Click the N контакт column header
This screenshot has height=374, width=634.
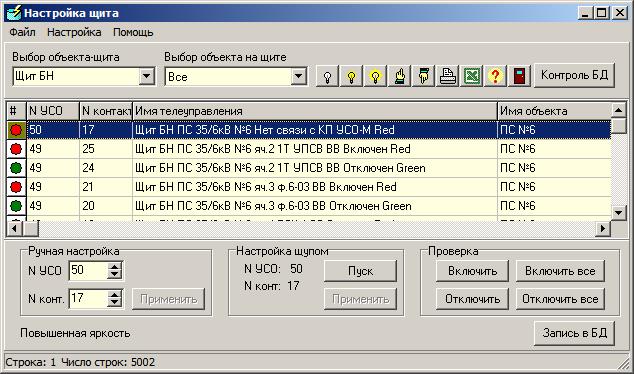pos(106,111)
